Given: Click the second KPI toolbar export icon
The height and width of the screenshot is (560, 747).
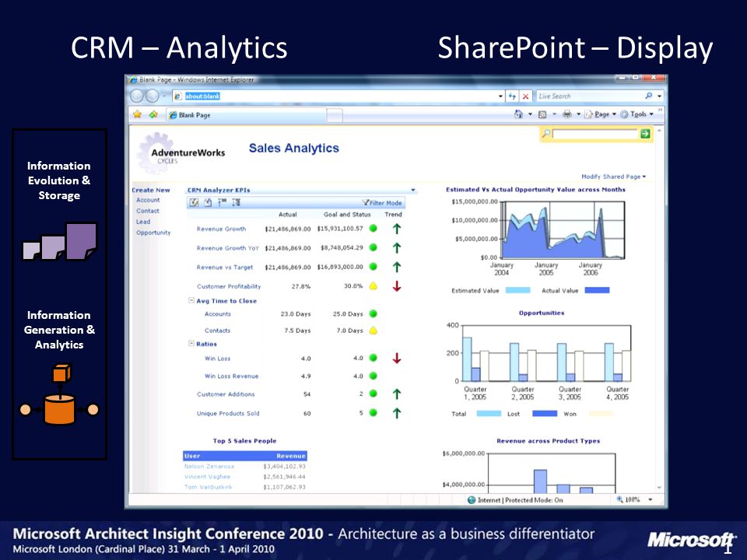Looking at the screenshot, I should pos(208,202).
